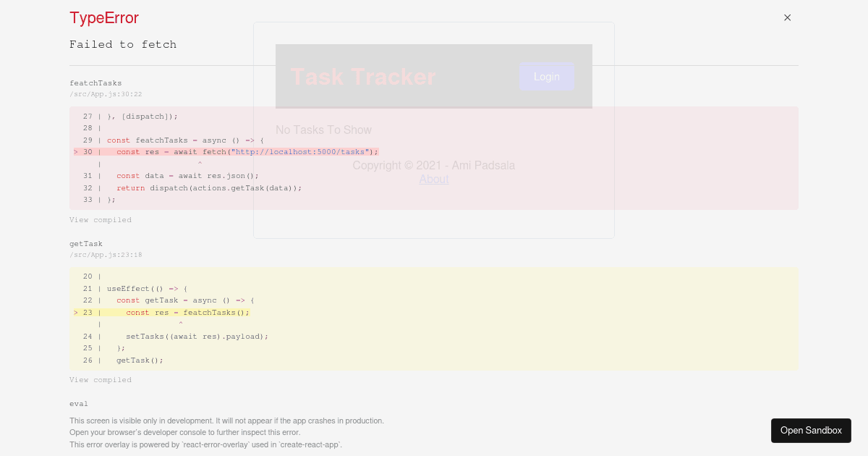Click the /src/App.js:30:22 file path
The width and height of the screenshot is (868, 456).
coord(106,93)
